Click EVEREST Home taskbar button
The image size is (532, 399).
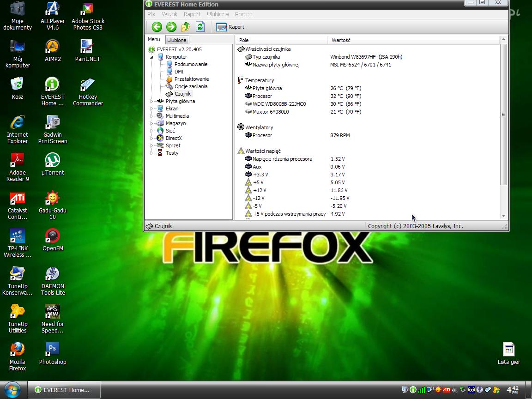click(x=64, y=390)
